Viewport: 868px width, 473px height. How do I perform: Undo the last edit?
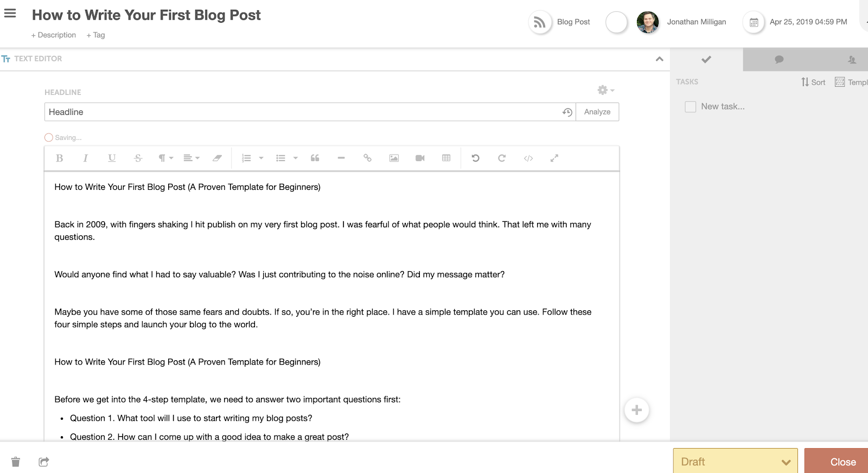[x=475, y=158]
